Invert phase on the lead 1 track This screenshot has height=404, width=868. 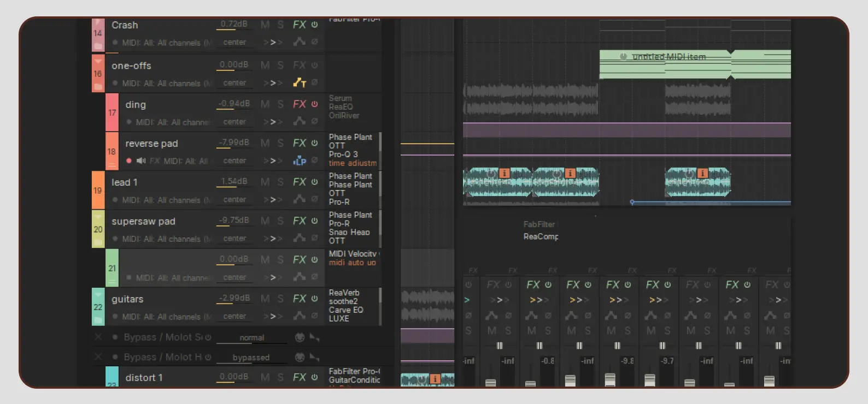tap(315, 199)
